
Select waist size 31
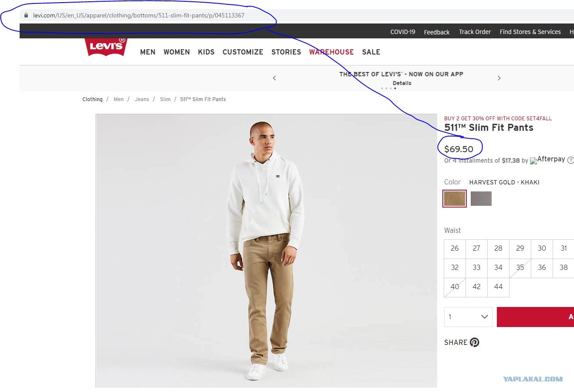tap(564, 249)
